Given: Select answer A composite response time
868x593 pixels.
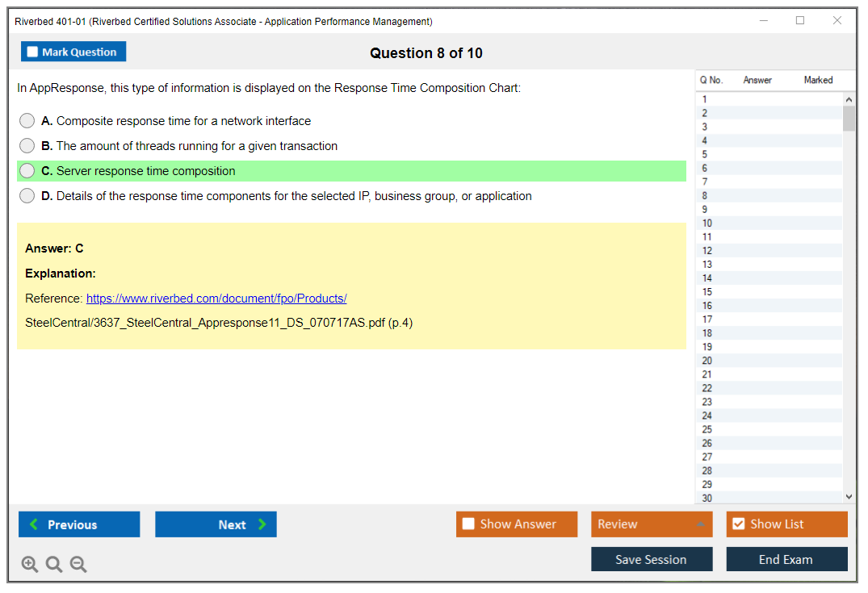Looking at the screenshot, I should pyautogui.click(x=27, y=121).
